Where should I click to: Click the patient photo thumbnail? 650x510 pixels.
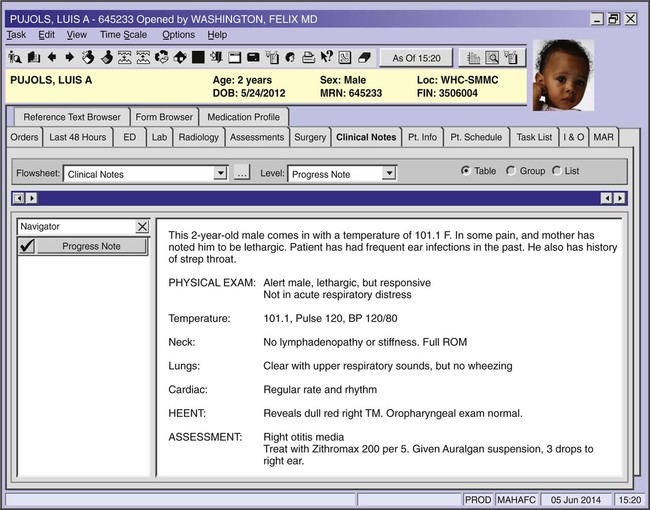coord(563,75)
